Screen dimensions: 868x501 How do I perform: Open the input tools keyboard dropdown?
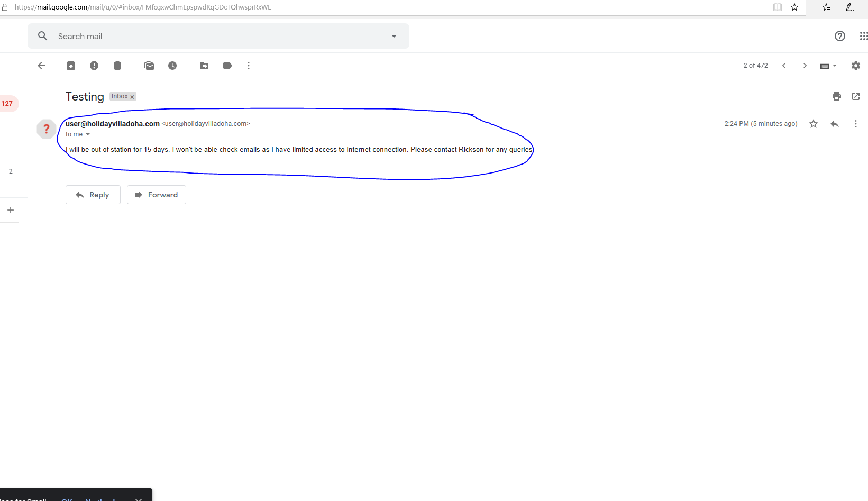click(x=828, y=66)
